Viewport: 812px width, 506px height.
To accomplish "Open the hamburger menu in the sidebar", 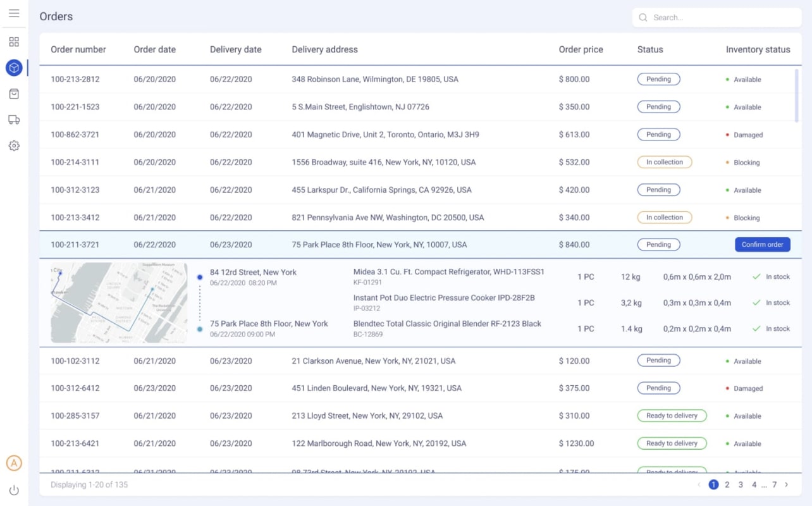I will pos(14,13).
